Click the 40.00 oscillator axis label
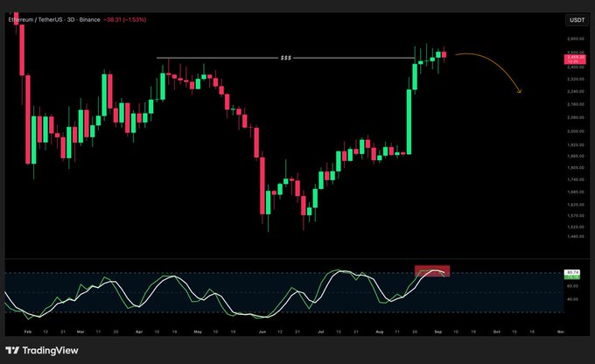 pyautogui.click(x=572, y=299)
